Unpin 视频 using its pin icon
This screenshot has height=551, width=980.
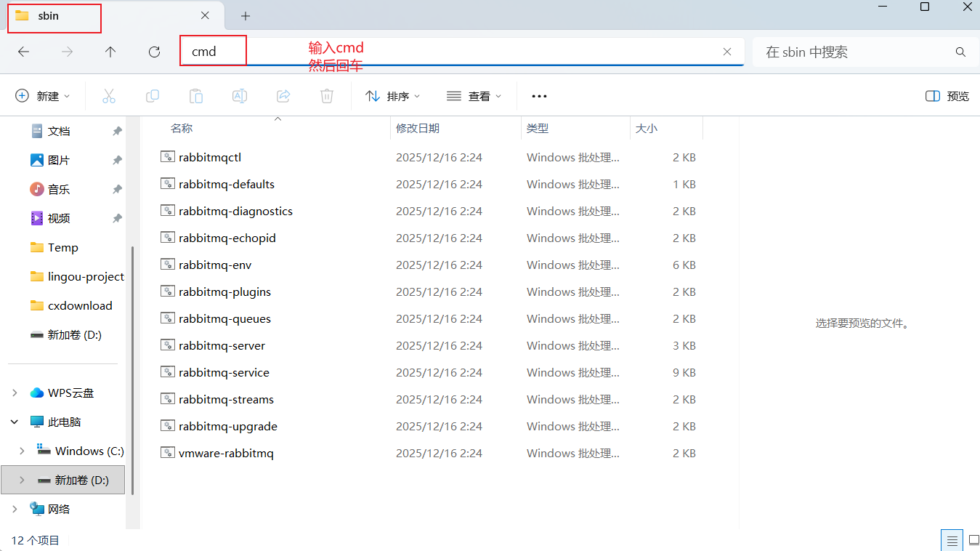click(x=117, y=218)
